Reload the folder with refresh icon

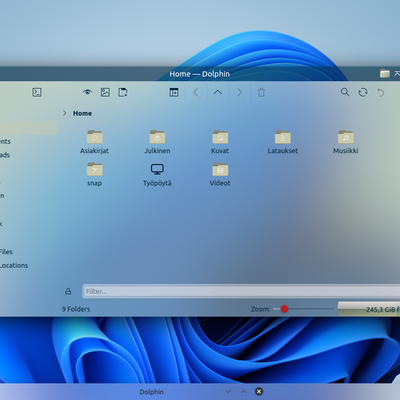click(x=363, y=92)
